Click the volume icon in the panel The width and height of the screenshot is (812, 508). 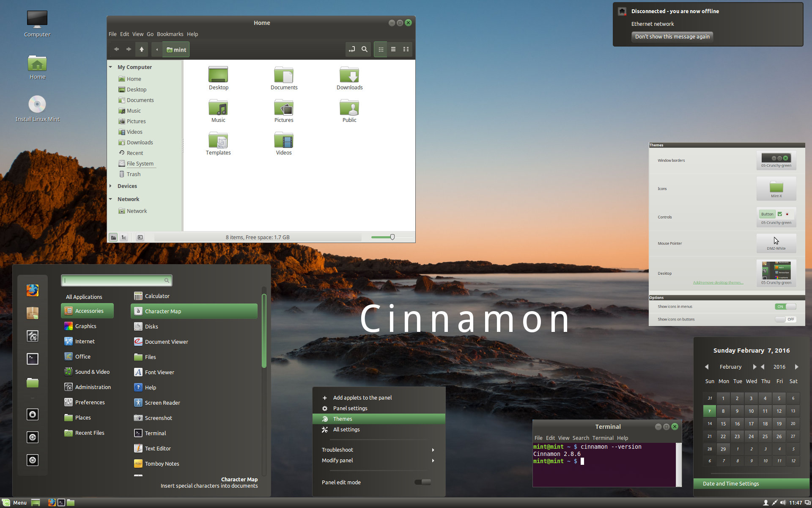click(x=783, y=502)
